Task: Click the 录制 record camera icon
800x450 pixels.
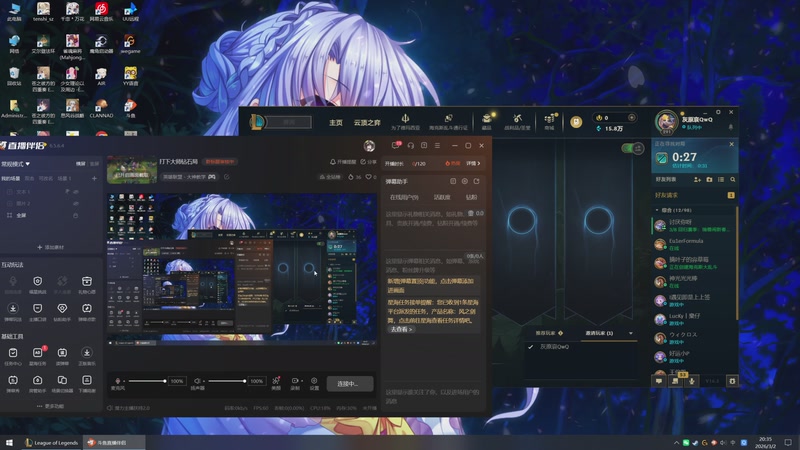Action: [x=295, y=381]
